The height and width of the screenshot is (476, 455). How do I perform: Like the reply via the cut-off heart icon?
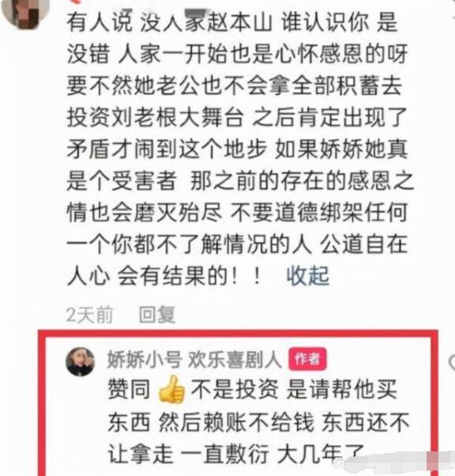452,362
